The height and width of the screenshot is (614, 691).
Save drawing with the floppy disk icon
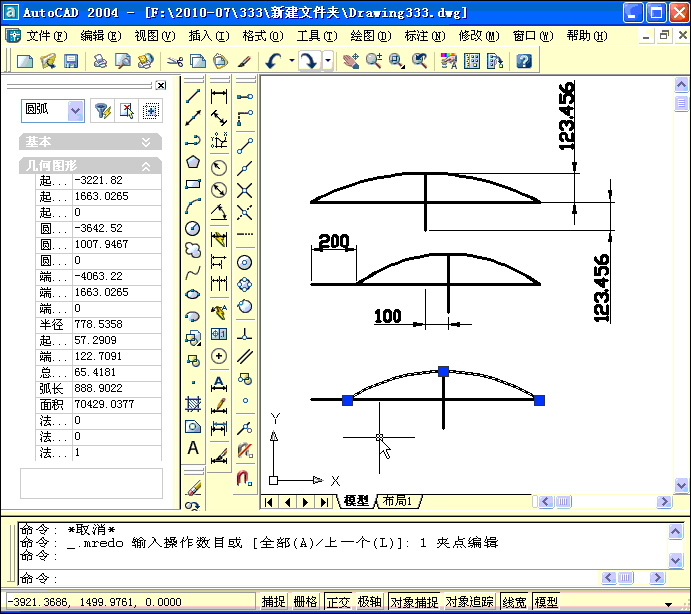71,61
